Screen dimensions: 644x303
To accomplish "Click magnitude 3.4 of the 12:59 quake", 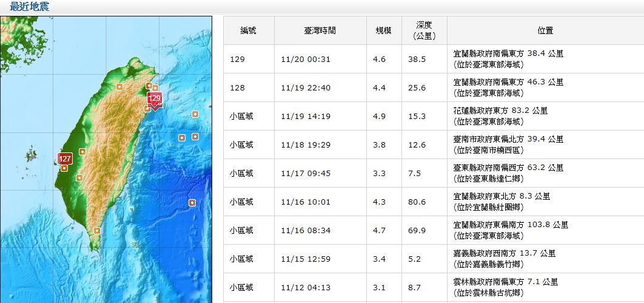I will tap(379, 259).
